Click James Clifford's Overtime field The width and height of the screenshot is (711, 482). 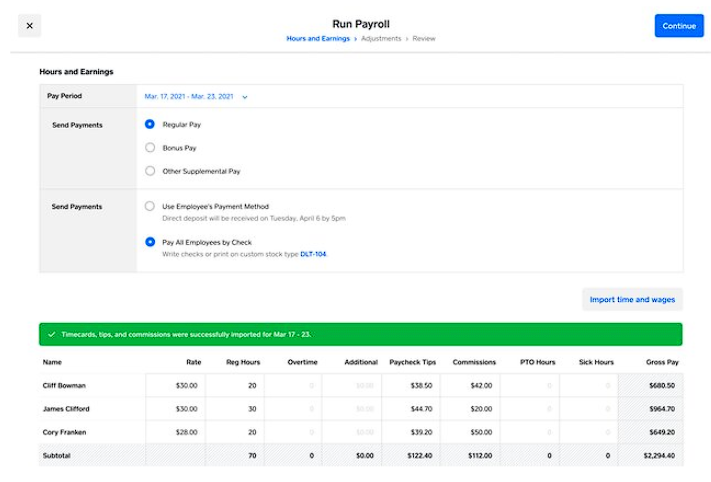(294, 408)
